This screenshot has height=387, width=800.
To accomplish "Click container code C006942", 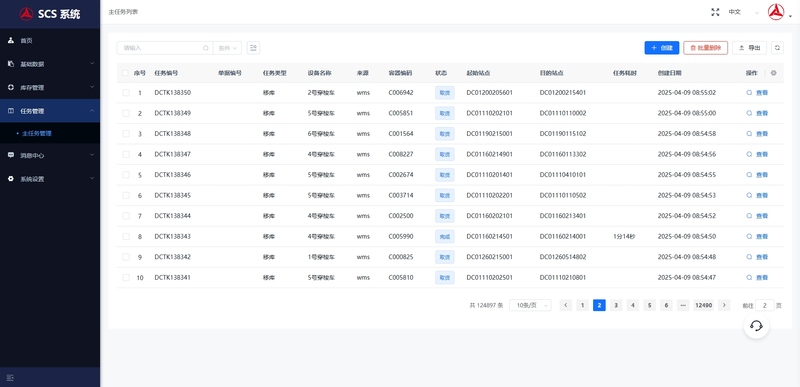I will pos(401,93).
